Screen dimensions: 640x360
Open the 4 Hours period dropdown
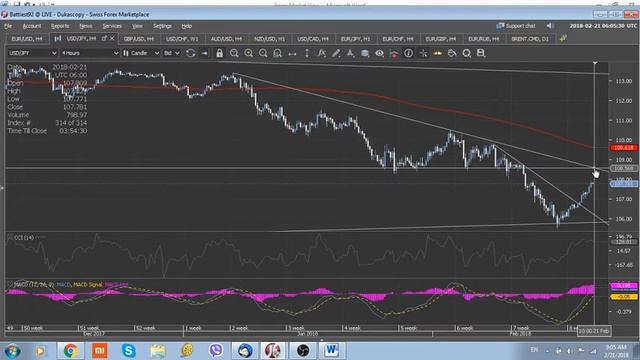click(90, 53)
